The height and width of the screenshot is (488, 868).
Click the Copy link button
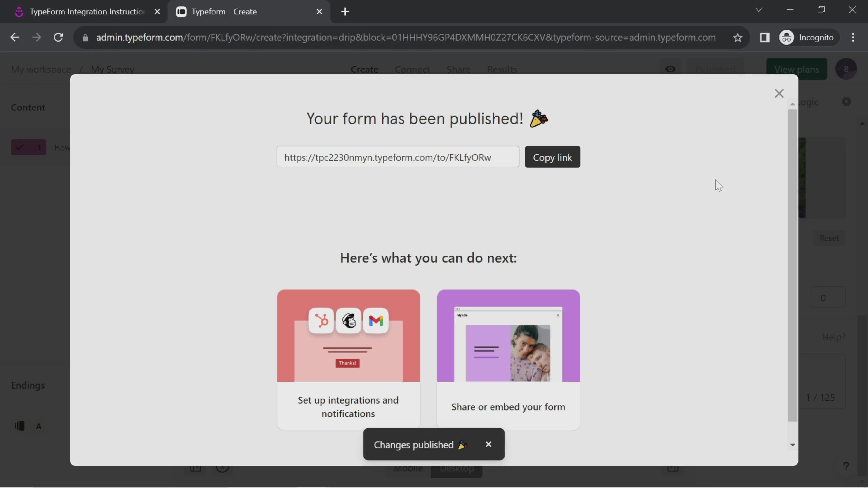point(552,157)
